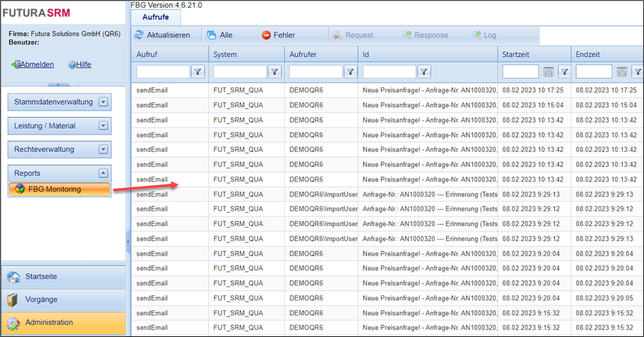Expand the Stammdatenverwaltung section
The height and width of the screenshot is (337, 644).
(x=103, y=102)
